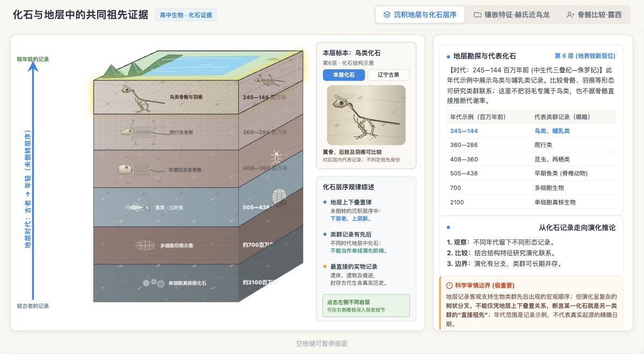Select the 爬行类骨骼 rock layer

165,131
